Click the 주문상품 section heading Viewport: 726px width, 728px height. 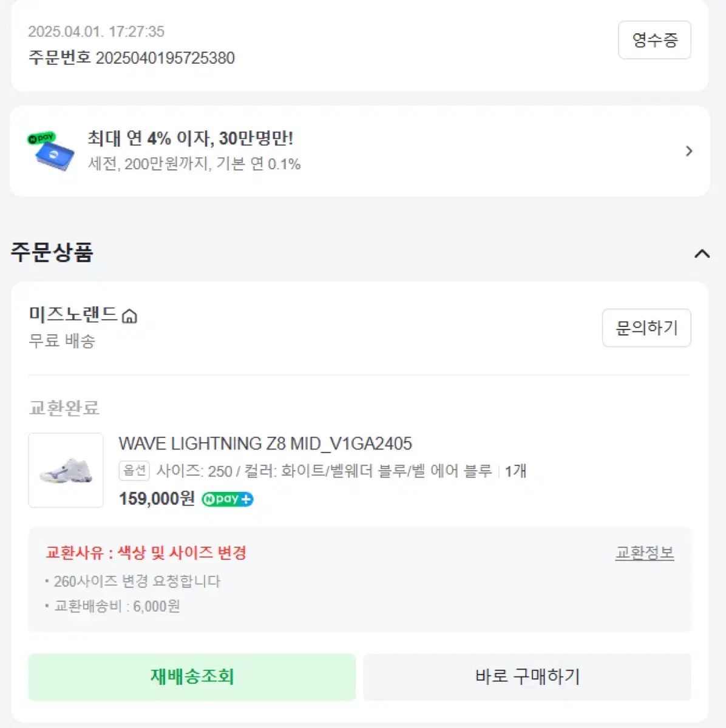pyautogui.click(x=52, y=252)
